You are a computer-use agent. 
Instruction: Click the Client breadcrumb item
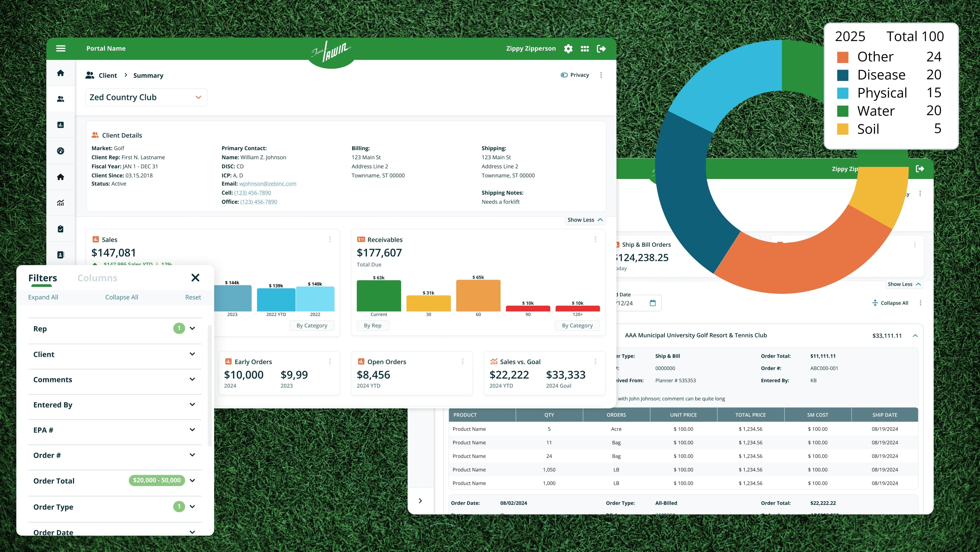[108, 75]
